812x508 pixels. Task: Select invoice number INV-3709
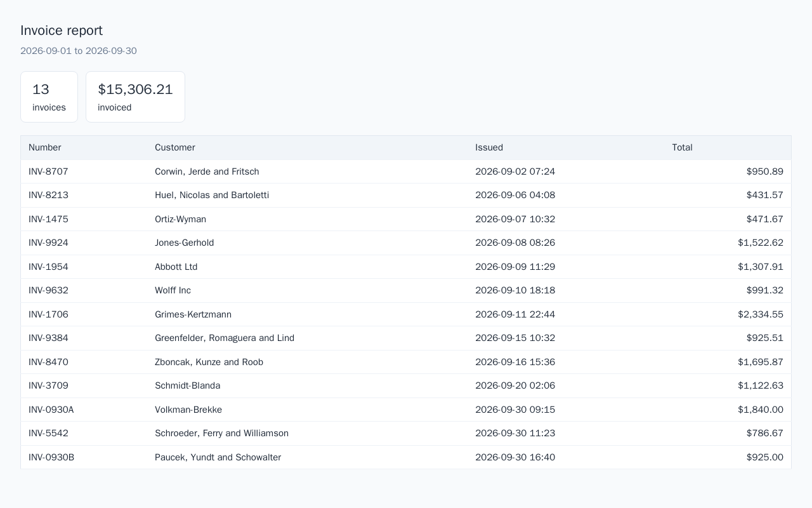(48, 385)
